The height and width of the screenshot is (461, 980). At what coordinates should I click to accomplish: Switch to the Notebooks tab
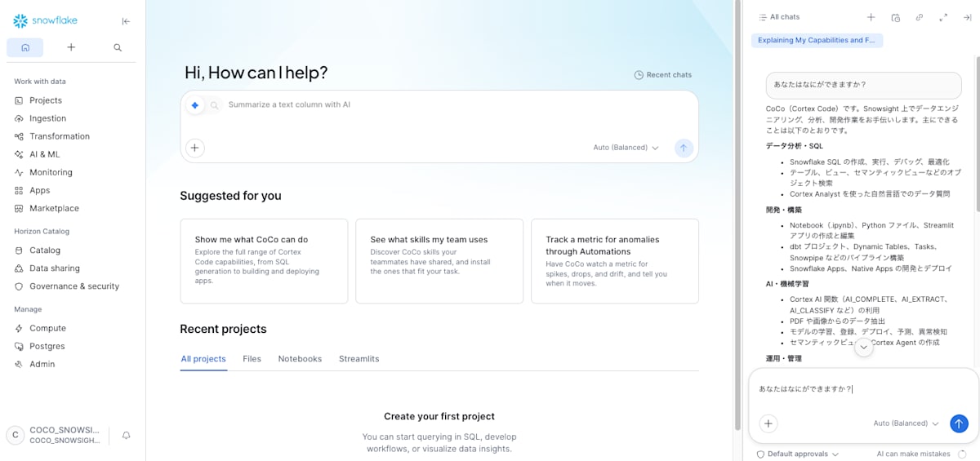pos(300,359)
